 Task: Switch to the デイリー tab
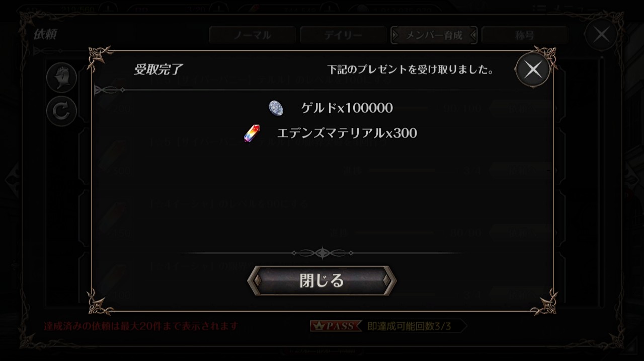pyautogui.click(x=343, y=35)
